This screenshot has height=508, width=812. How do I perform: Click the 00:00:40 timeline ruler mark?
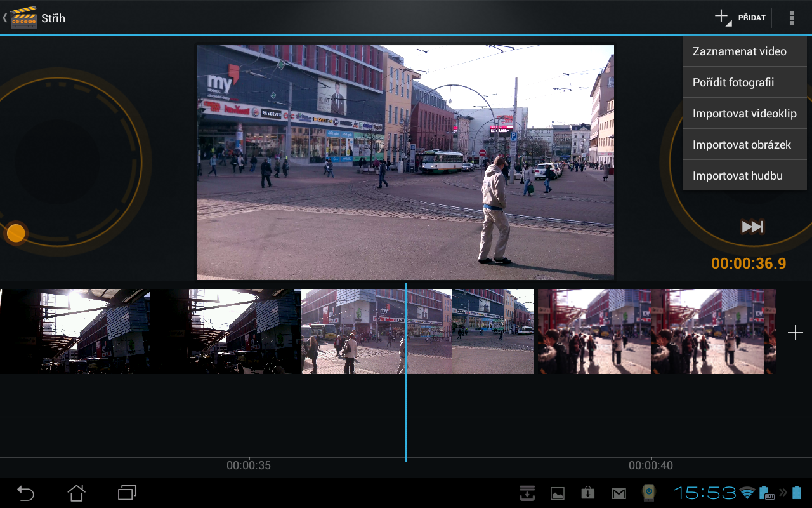[651, 465]
